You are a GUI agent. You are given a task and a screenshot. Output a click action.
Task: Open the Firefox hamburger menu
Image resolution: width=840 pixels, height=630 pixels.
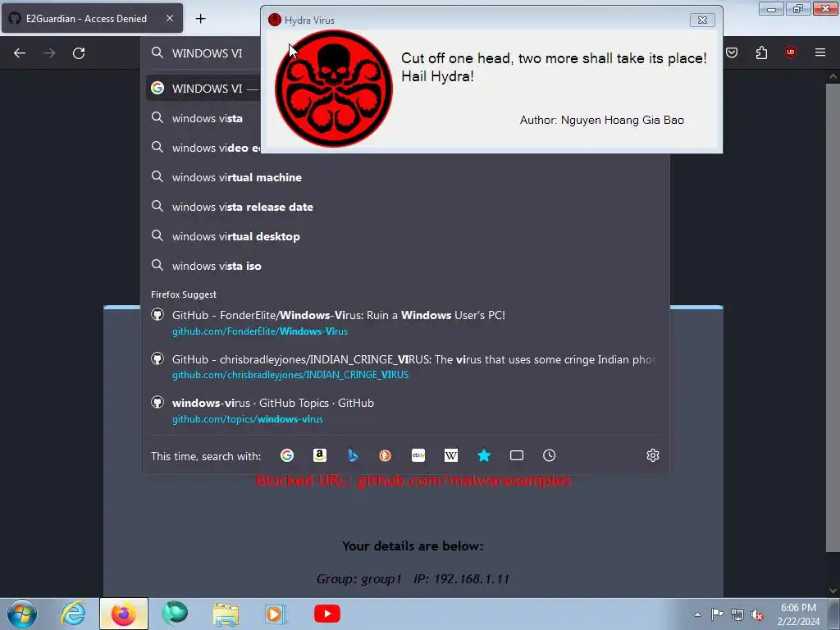coord(820,52)
